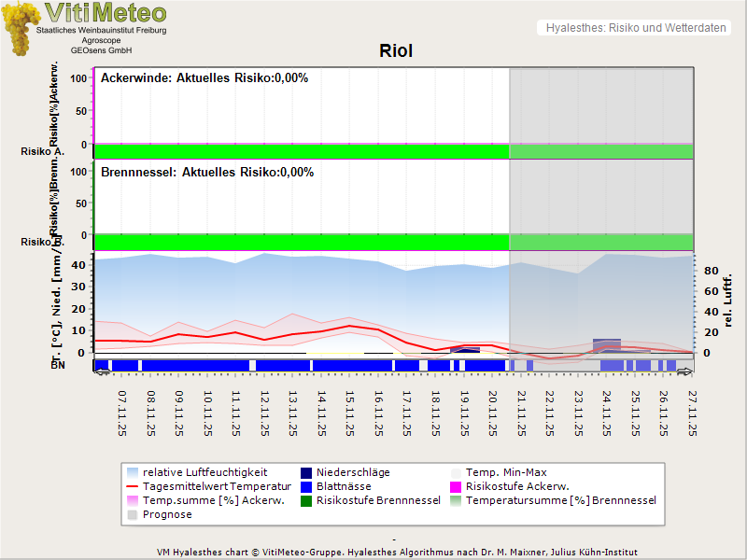Click the right scroll arrow below the chart

pos(685,372)
